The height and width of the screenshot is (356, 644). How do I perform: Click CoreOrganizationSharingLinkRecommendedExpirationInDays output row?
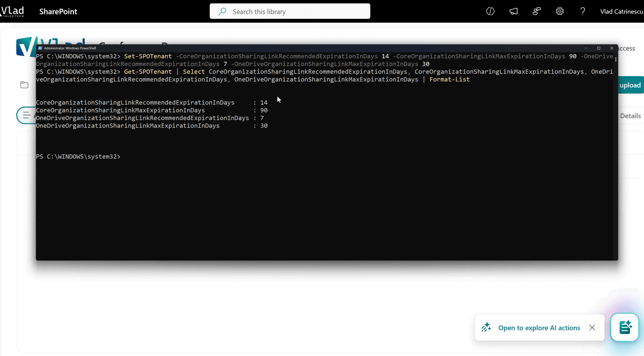pos(152,103)
